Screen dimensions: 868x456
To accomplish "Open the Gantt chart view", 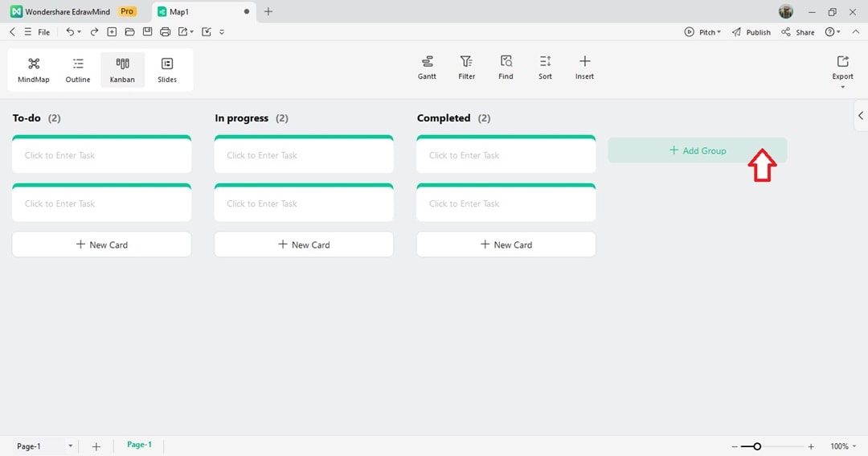I will tap(427, 68).
